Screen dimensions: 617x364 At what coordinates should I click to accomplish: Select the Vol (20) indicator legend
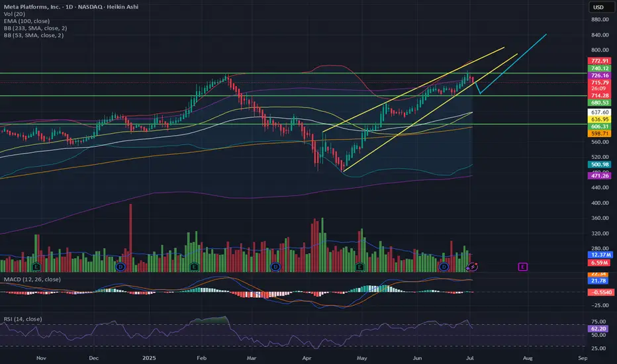[x=15, y=14]
